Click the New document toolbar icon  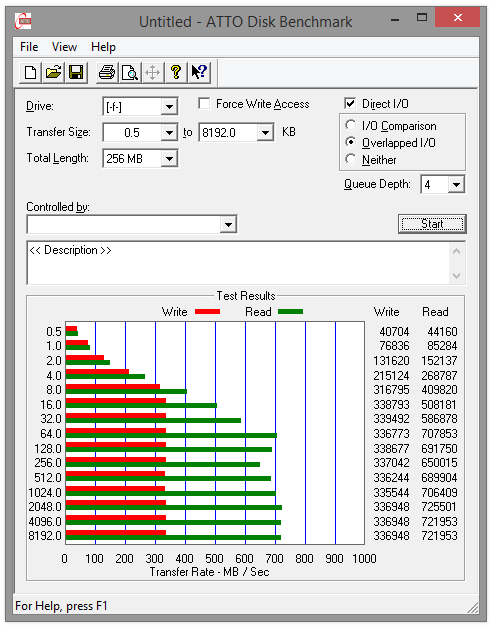tap(30, 73)
